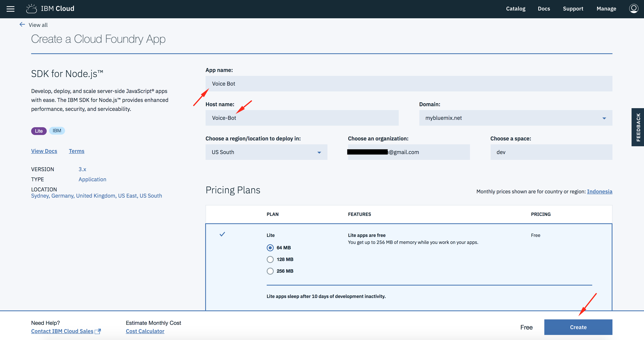Click the purple Lite tag
Screen dimensions: 644x340
click(39, 131)
